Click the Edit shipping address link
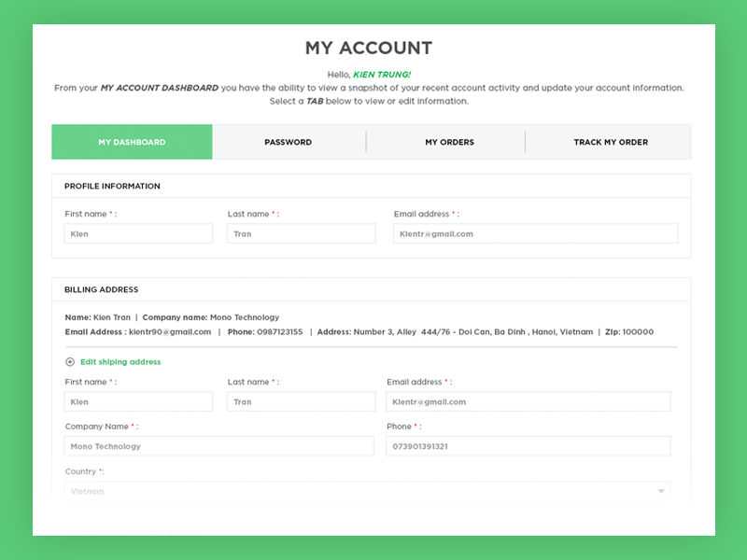747x560 pixels. tap(118, 362)
